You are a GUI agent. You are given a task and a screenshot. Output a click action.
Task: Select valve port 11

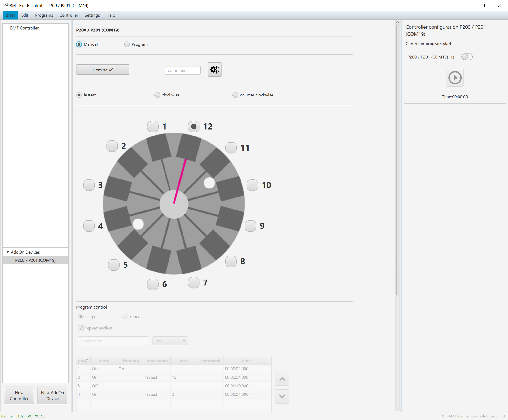pos(231,148)
